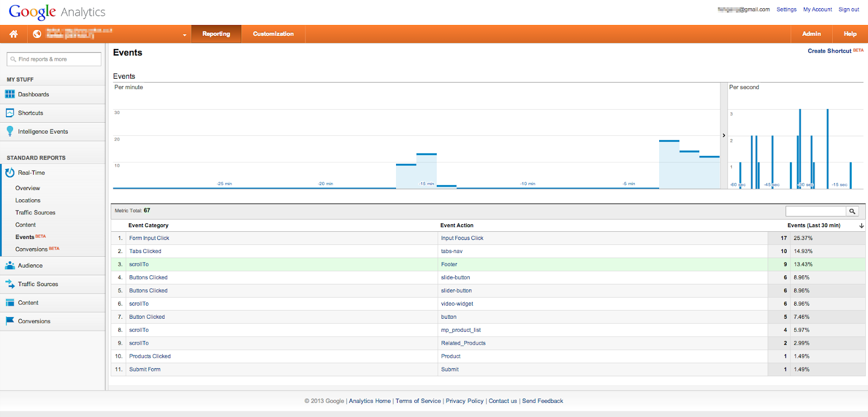
Task: Click Input Focus Click action
Action: coord(462,238)
